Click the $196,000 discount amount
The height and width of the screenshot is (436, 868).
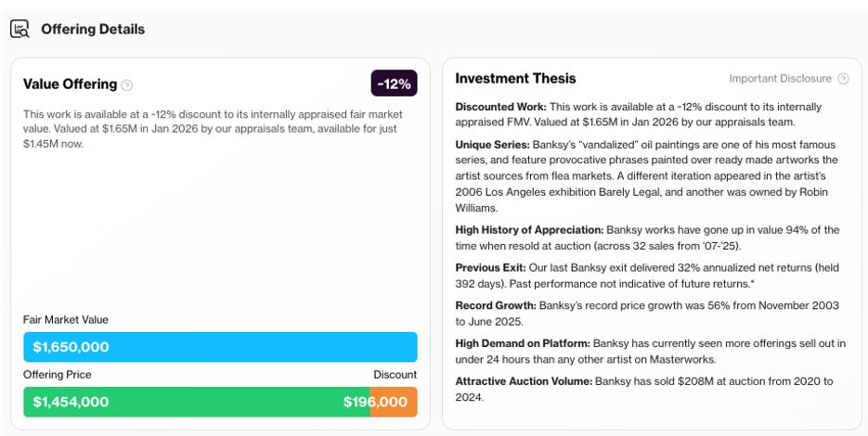(x=375, y=402)
